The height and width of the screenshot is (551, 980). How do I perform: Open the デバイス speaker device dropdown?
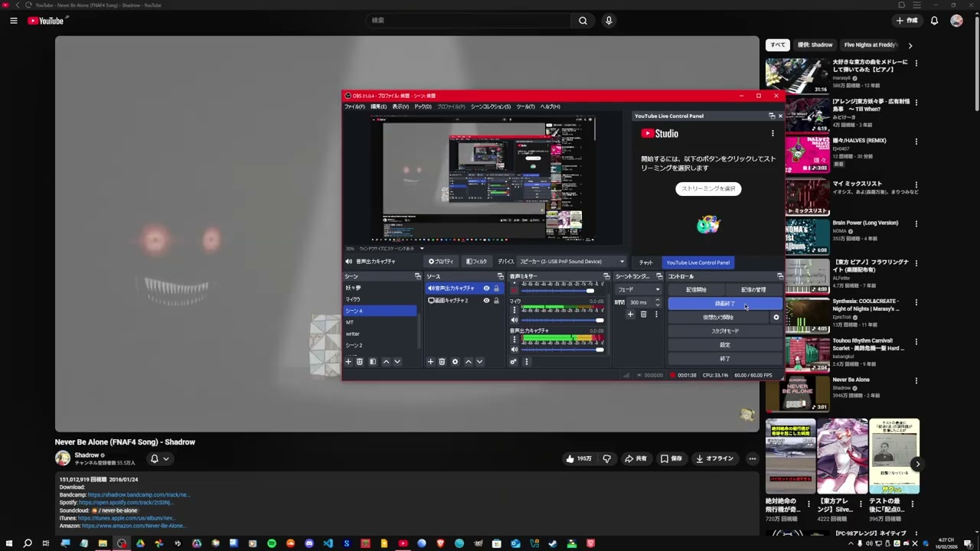click(572, 262)
